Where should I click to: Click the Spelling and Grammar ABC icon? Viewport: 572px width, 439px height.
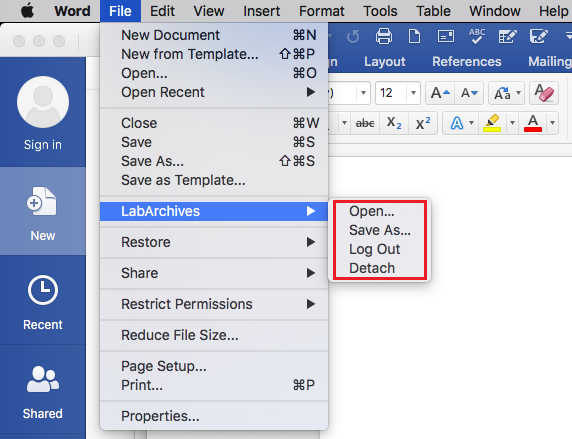pos(477,36)
